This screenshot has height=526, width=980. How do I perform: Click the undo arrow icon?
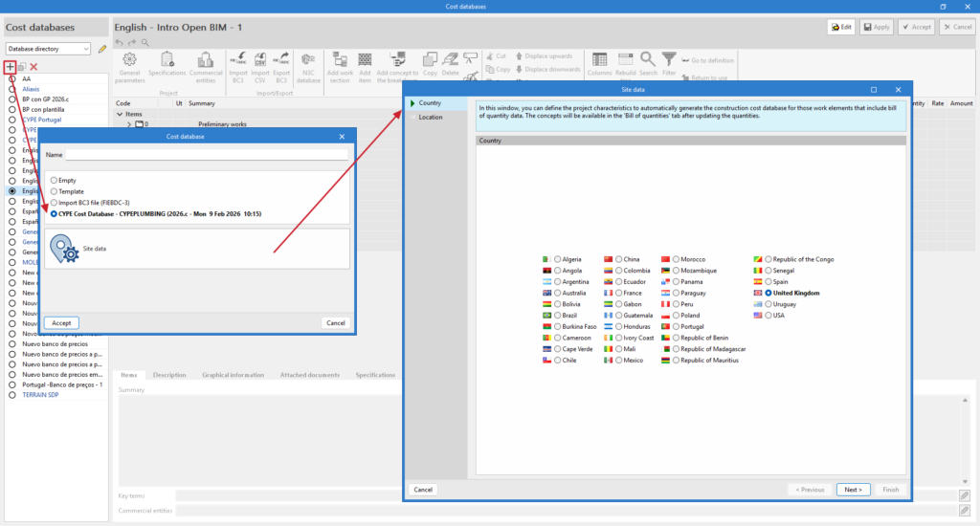(x=120, y=42)
